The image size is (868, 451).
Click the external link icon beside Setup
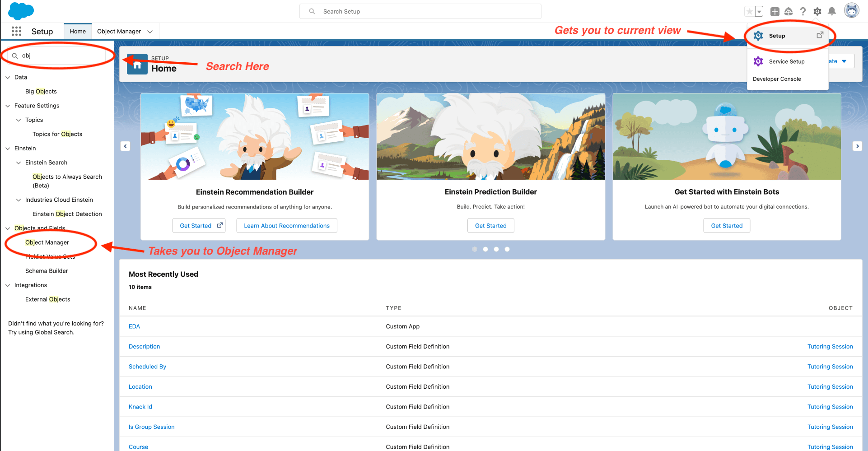(820, 35)
